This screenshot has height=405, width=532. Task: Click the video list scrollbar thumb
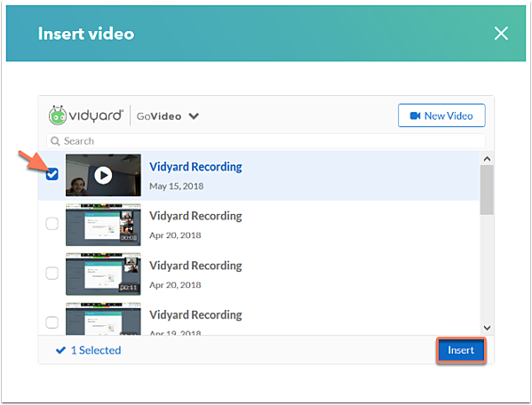[487, 190]
